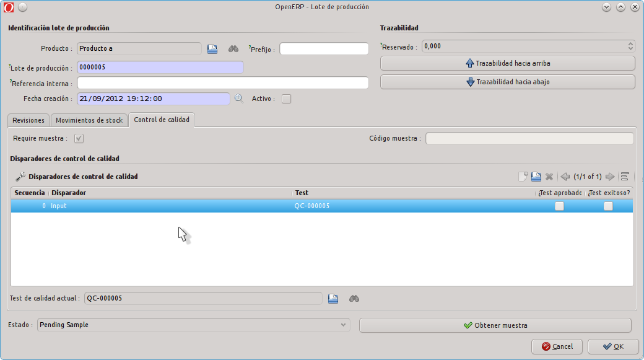Sort by Secuencia column header

click(29, 193)
